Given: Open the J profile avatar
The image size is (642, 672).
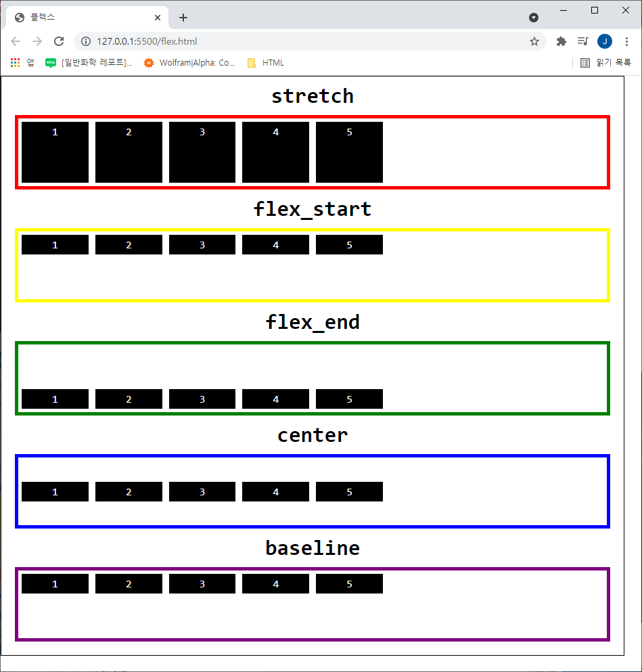Looking at the screenshot, I should (x=605, y=41).
